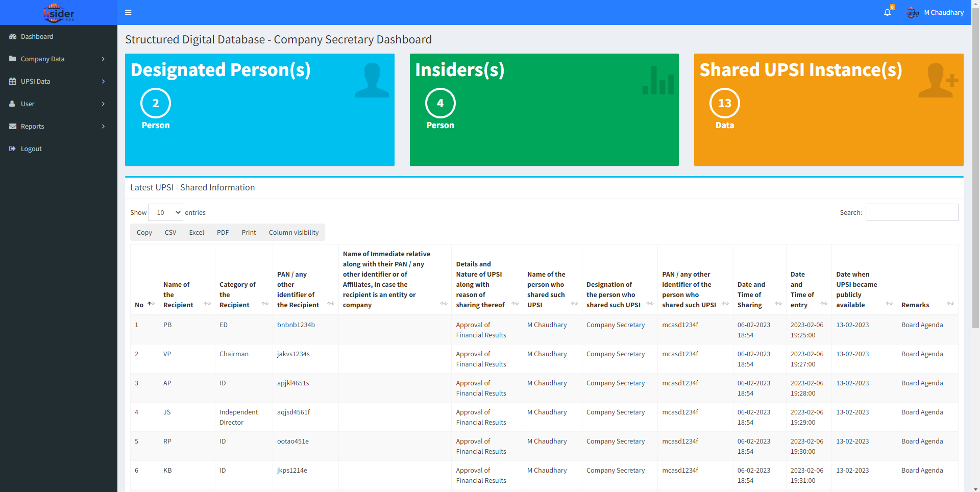Sort by PAN identifier of the Recipient column

331,304
